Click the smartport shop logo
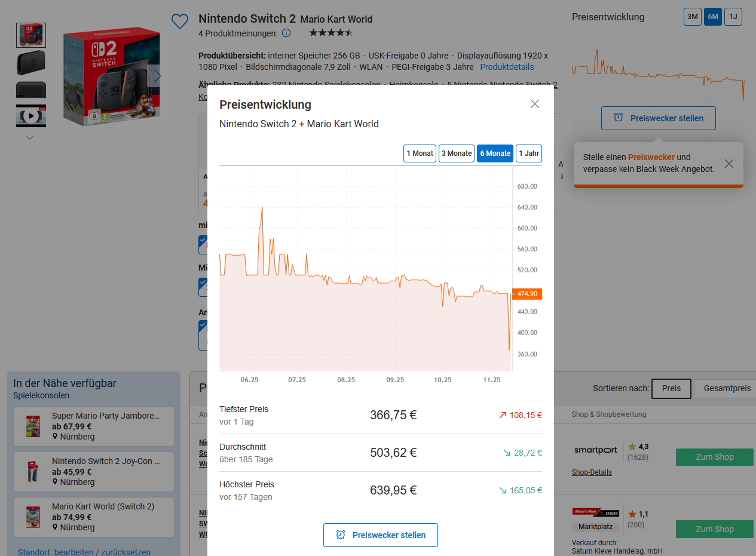Screen dimensions: 756x556 [595, 450]
